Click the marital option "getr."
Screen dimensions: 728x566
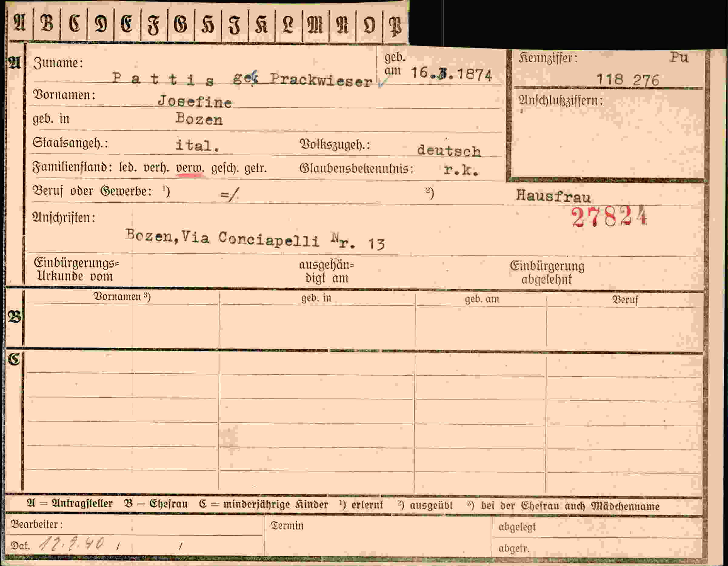tap(256, 168)
